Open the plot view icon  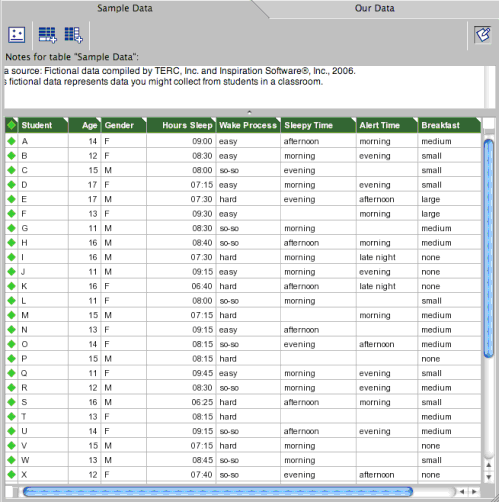coord(16,35)
